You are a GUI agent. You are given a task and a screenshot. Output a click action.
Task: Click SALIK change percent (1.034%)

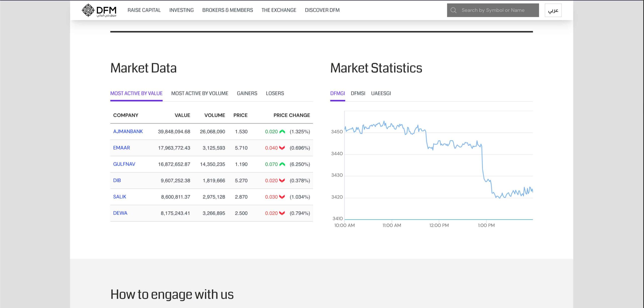[300, 197]
